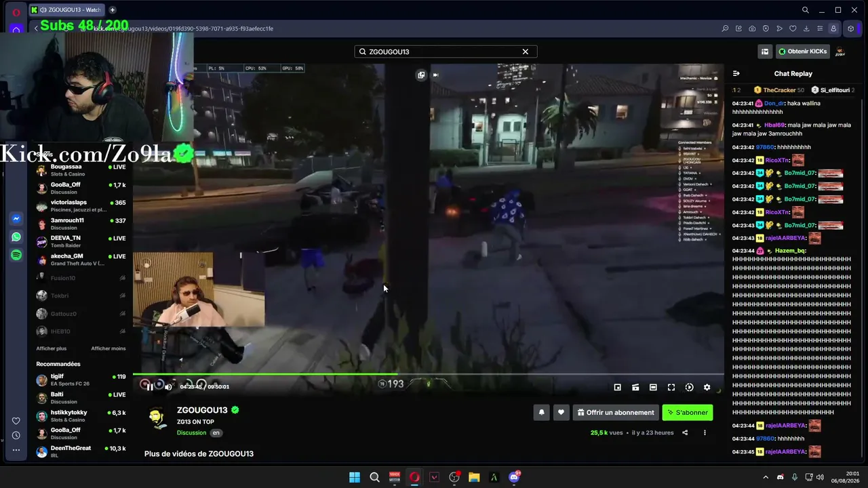Open 3amrouch11 channel in sidebar
The width and height of the screenshot is (868, 488).
[x=81, y=224]
